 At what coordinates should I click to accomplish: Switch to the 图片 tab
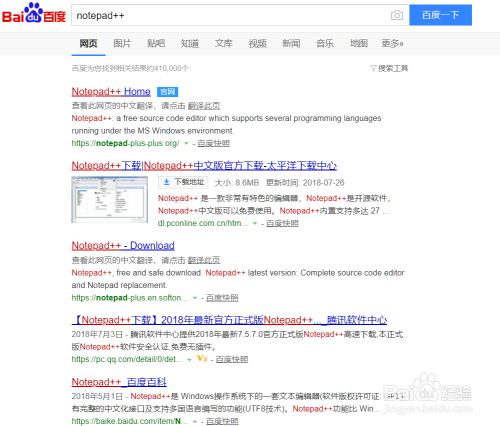tap(122, 43)
